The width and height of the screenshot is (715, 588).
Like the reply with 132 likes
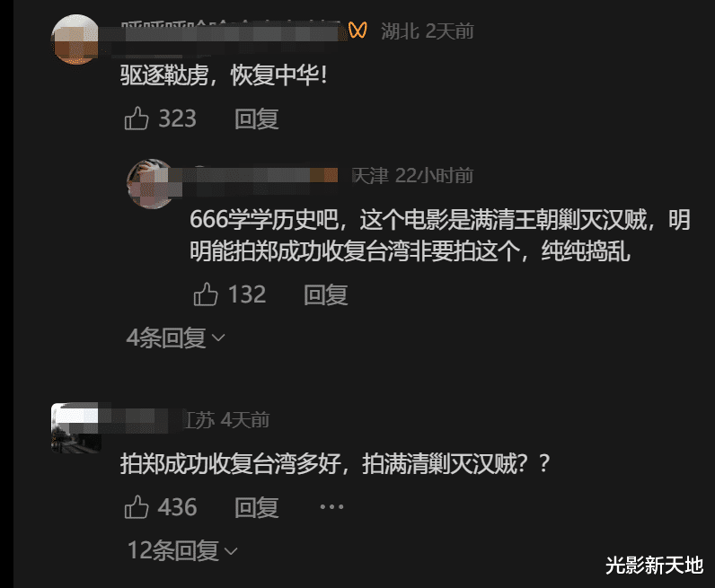206,294
